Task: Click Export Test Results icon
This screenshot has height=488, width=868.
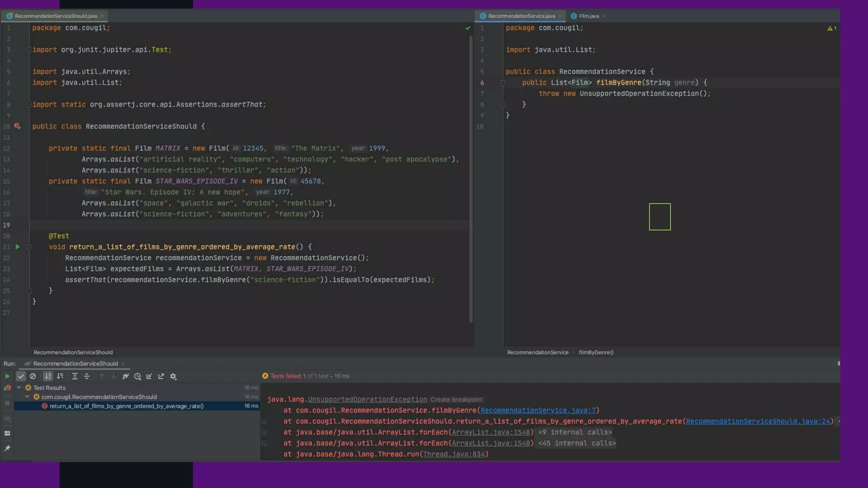Action: pos(161,376)
